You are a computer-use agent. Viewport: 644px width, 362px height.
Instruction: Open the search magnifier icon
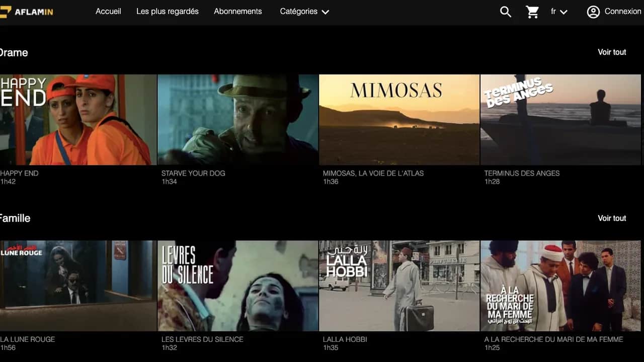coord(506,12)
